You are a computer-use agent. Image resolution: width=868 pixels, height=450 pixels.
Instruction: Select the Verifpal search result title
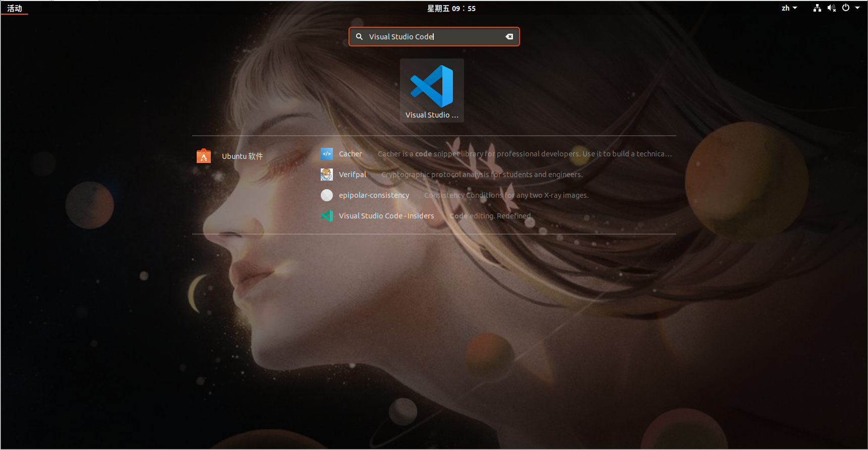353,175
